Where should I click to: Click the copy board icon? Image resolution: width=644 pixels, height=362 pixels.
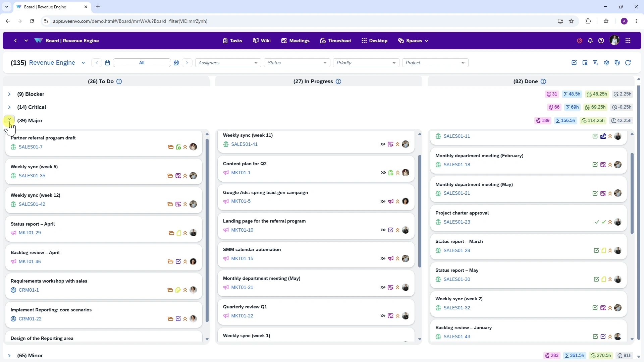pyautogui.click(x=617, y=63)
